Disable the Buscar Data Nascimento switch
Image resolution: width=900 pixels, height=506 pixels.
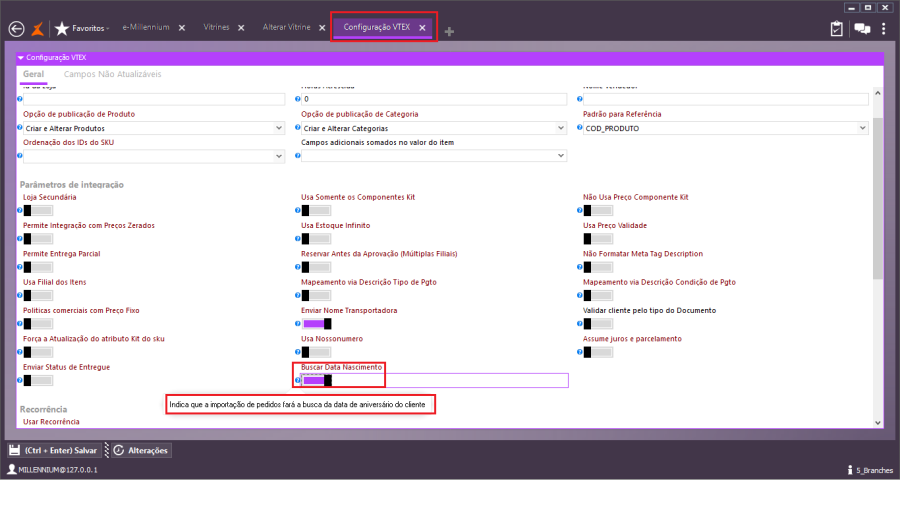coord(317,380)
